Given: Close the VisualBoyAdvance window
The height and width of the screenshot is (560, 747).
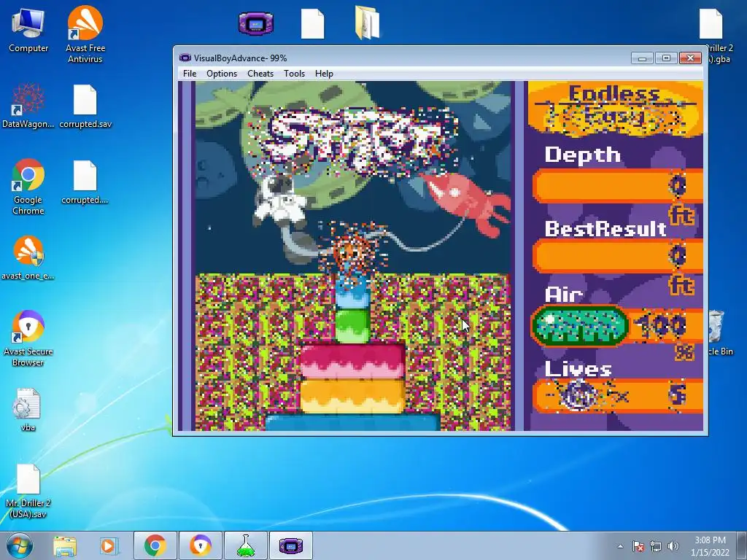Looking at the screenshot, I should pyautogui.click(x=690, y=58).
